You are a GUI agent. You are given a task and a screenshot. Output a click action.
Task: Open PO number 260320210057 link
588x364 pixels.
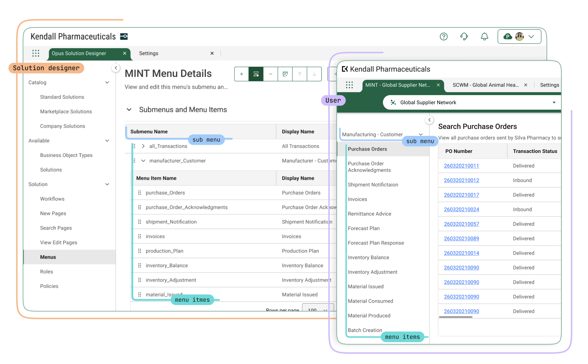tap(461, 224)
